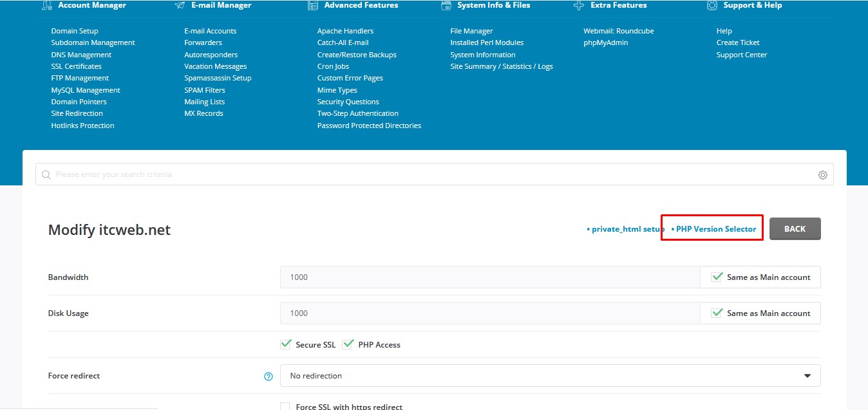Screen dimensions: 868x410
Task: Open settings via gear icon on search bar
Action: coord(822,174)
